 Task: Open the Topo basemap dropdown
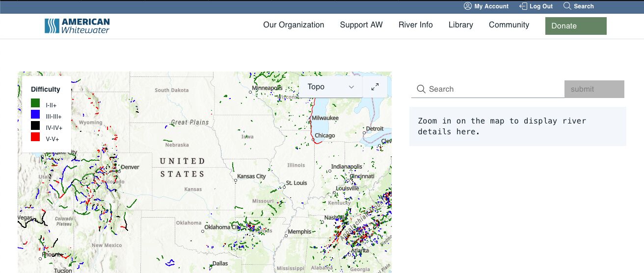click(330, 87)
